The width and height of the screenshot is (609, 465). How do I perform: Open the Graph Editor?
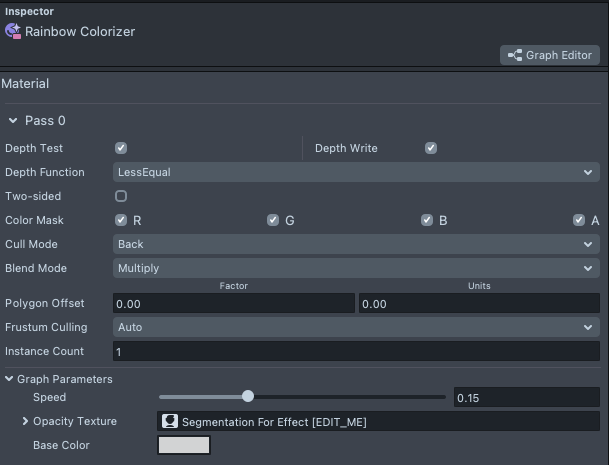(550, 55)
